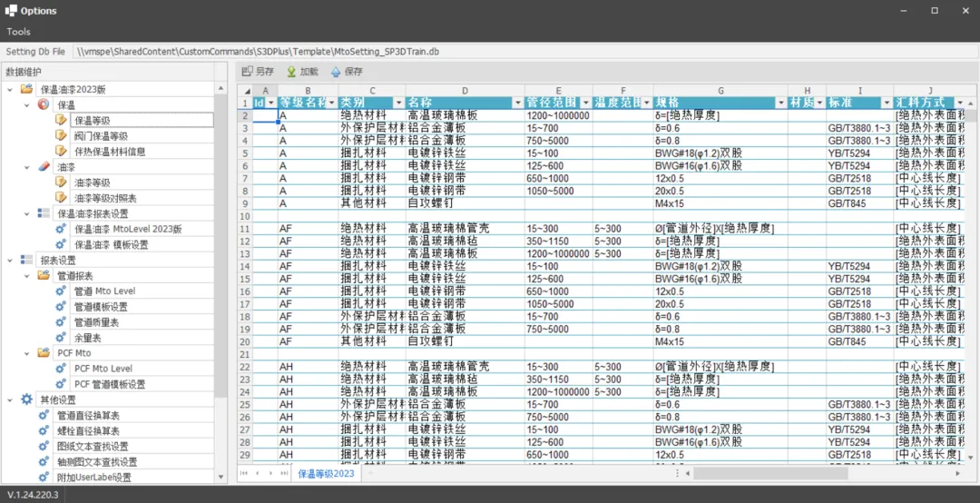The image size is (980, 503).
Task: Click the gear icon beside 管道直径换算表
Action: point(44,415)
